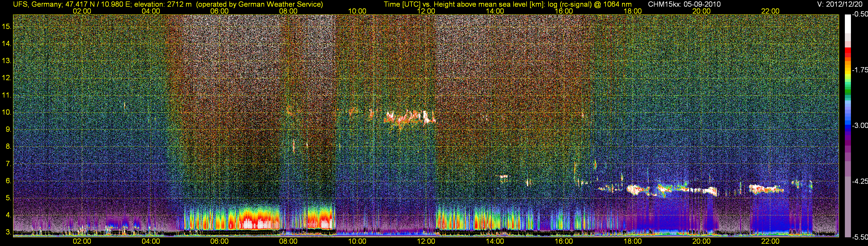Click the 6 km height axis label
This screenshot has width=868, height=246.
click(x=8, y=181)
